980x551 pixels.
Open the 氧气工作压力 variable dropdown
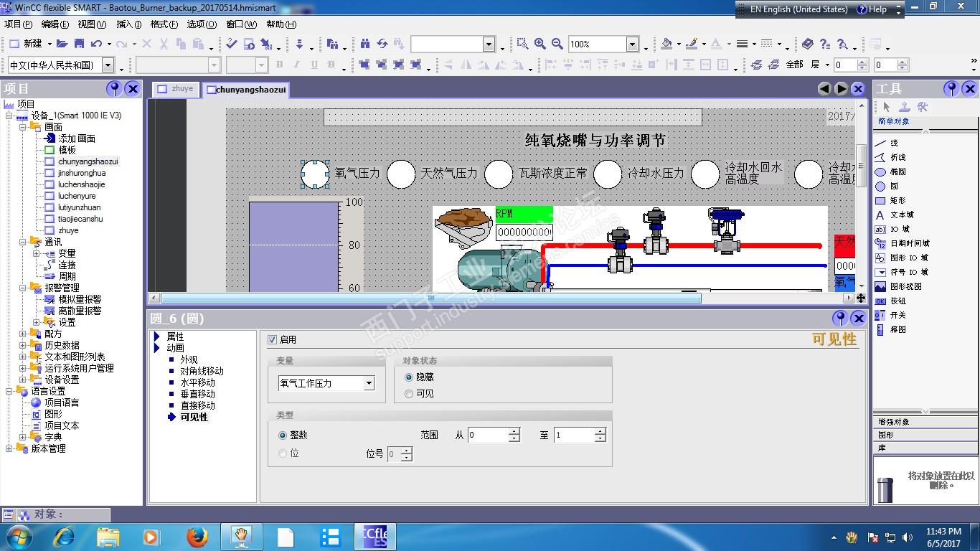(369, 383)
